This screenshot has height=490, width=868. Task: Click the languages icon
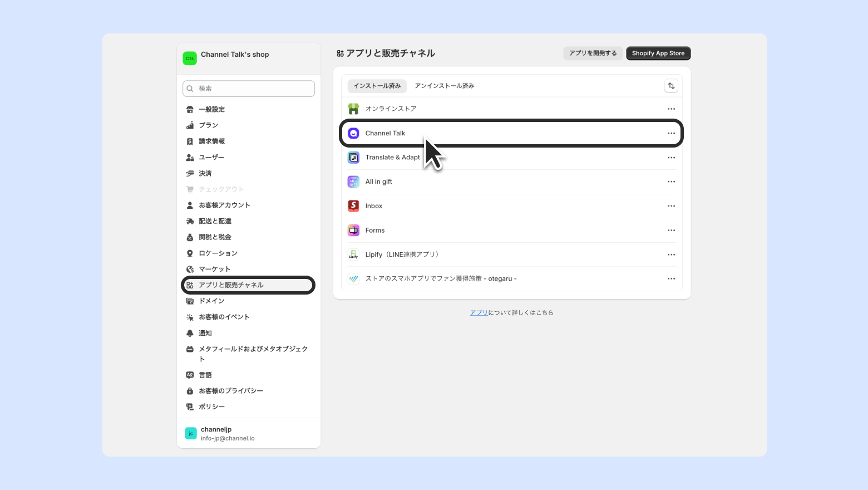pyautogui.click(x=190, y=375)
